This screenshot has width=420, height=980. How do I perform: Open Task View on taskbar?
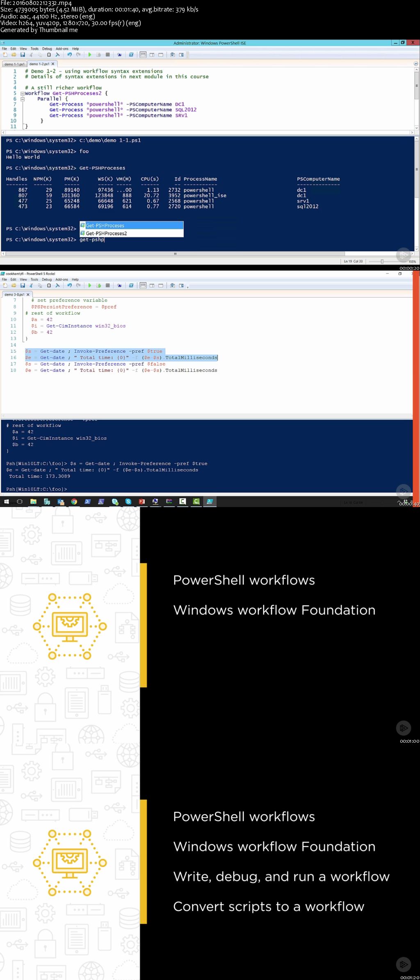click(20, 501)
